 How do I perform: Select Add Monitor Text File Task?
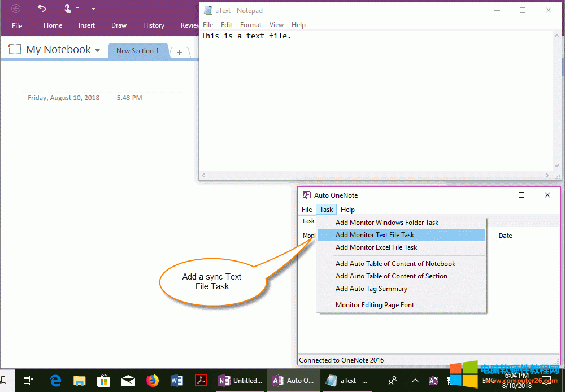(x=375, y=234)
